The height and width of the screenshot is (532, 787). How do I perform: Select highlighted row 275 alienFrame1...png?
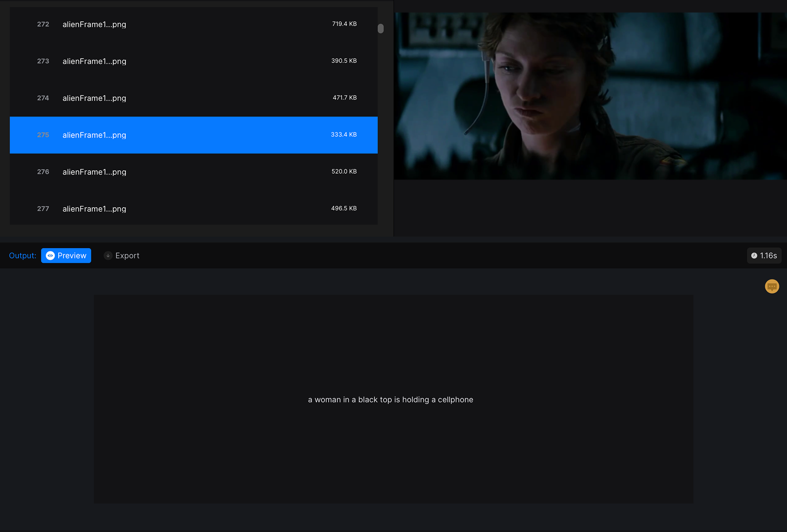coord(193,135)
